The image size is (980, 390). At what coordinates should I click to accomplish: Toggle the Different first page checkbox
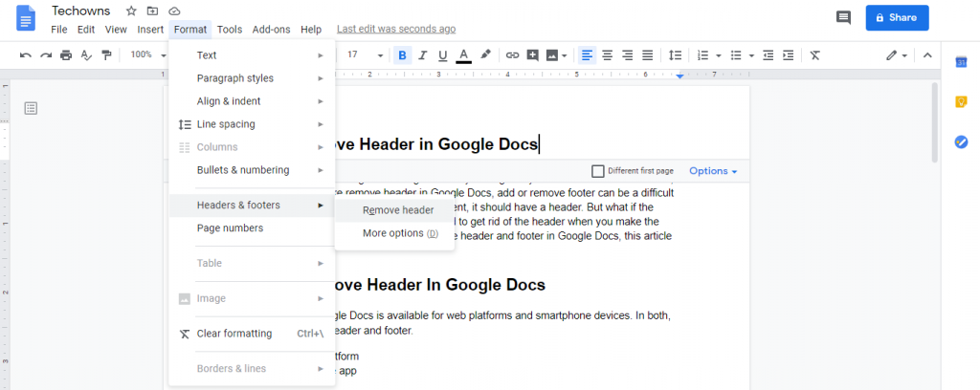coord(598,171)
